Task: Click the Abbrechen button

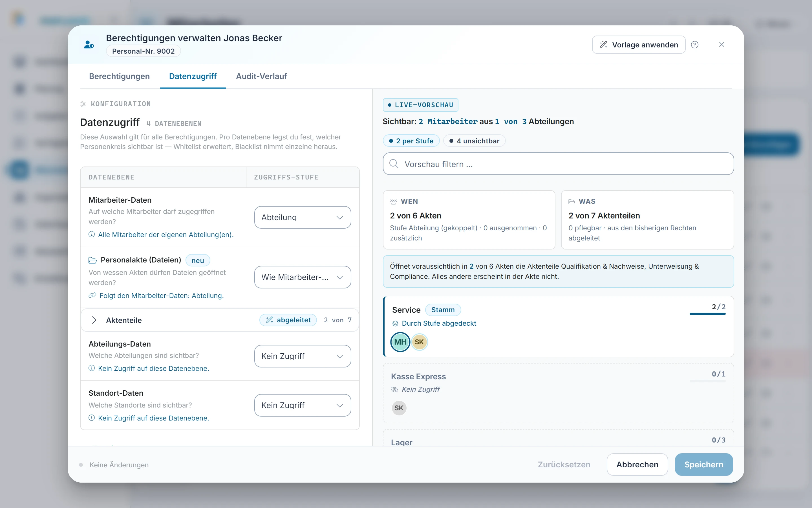Action: coord(637,464)
